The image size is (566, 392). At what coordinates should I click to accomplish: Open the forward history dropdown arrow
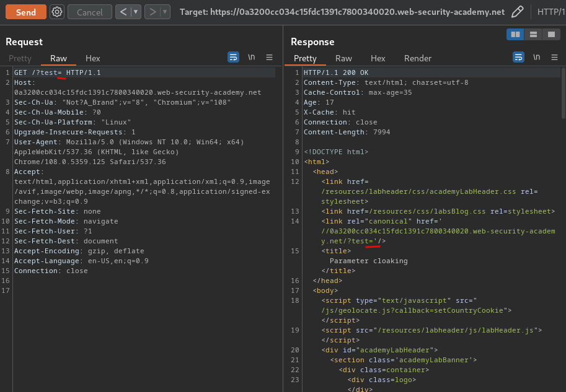click(165, 12)
